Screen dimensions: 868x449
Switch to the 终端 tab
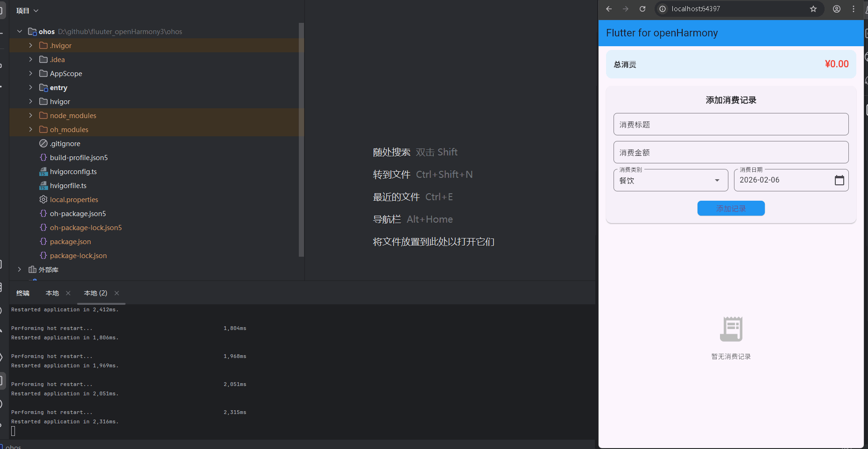22,293
